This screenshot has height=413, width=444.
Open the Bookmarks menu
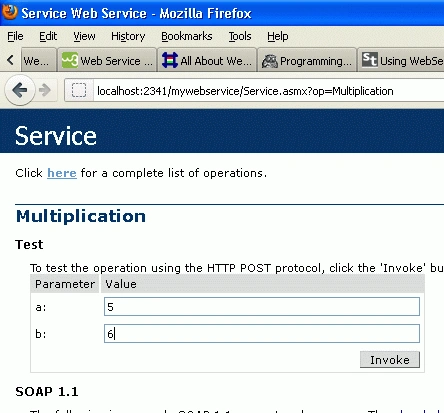(x=187, y=36)
